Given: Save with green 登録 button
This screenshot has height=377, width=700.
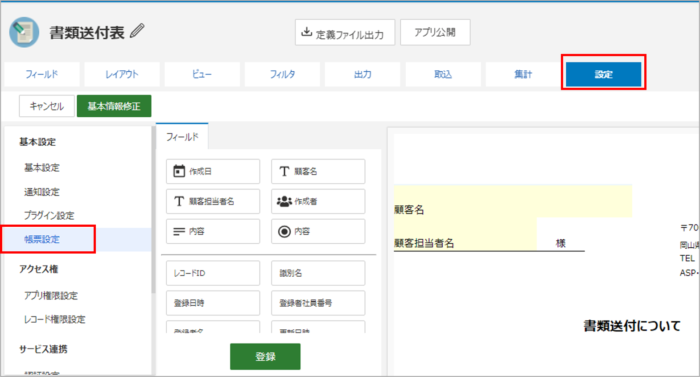Looking at the screenshot, I should pos(265,356).
